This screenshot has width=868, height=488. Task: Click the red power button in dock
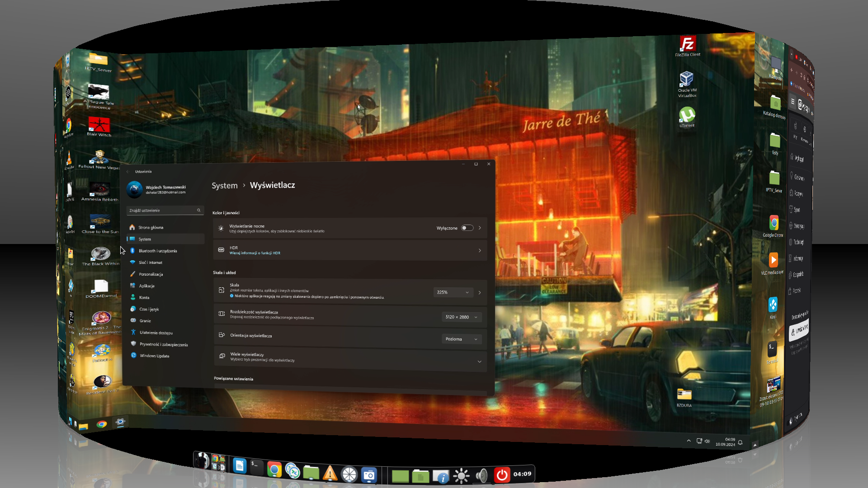[x=502, y=474]
